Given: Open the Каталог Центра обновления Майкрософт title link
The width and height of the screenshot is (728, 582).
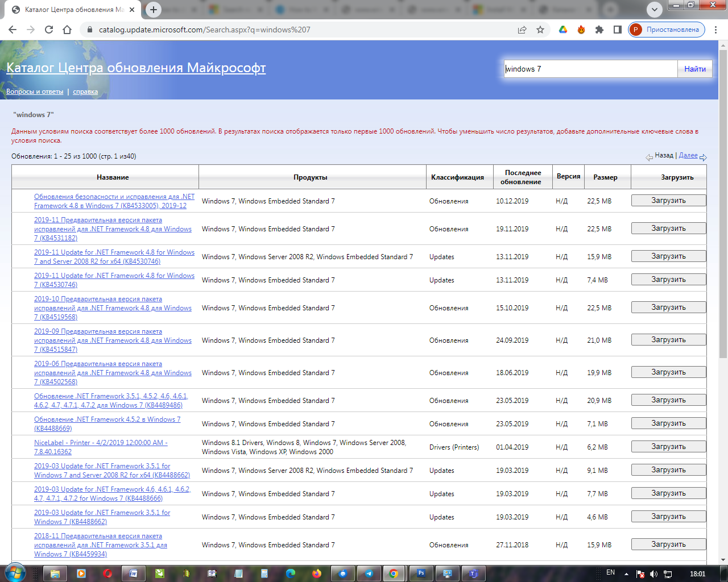Looking at the screenshot, I should click(x=136, y=68).
